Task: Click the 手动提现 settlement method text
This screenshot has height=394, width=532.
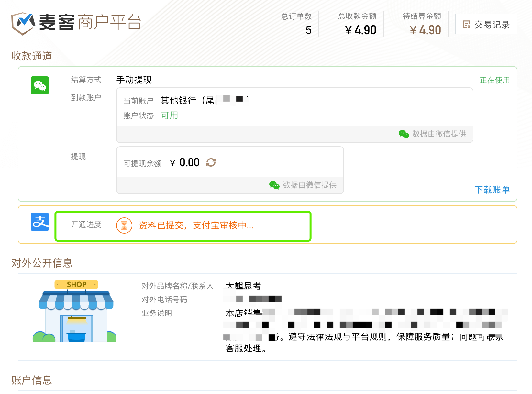Action: pos(134,80)
